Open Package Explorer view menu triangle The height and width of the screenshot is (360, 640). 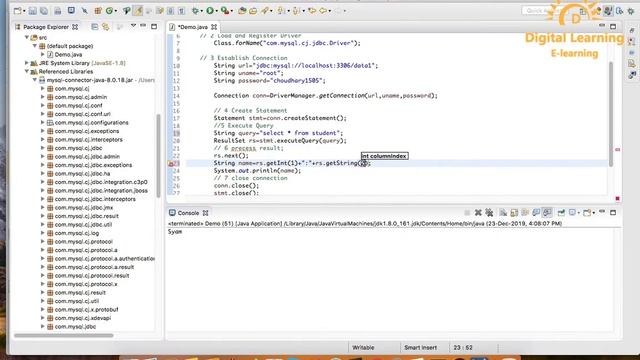[x=133, y=26]
